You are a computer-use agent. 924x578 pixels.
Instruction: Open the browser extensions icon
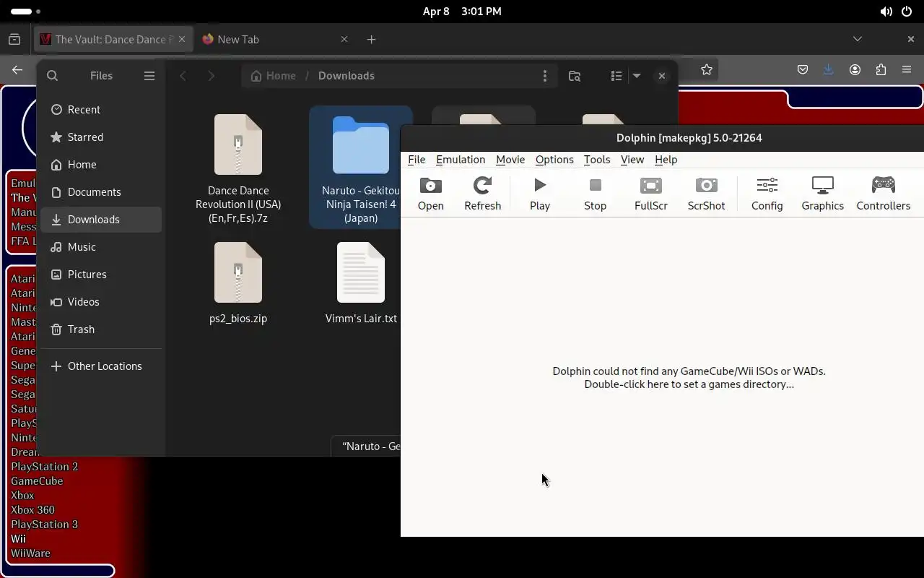pos(881,70)
